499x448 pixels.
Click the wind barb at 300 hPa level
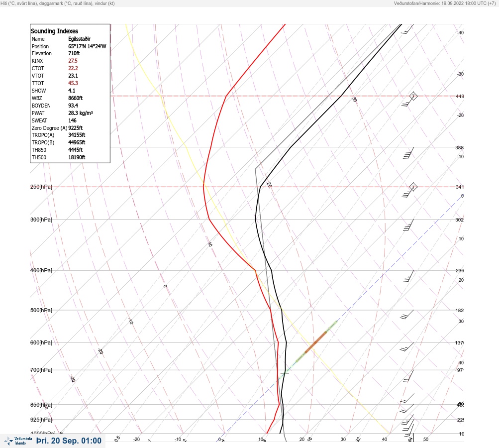[x=408, y=225]
